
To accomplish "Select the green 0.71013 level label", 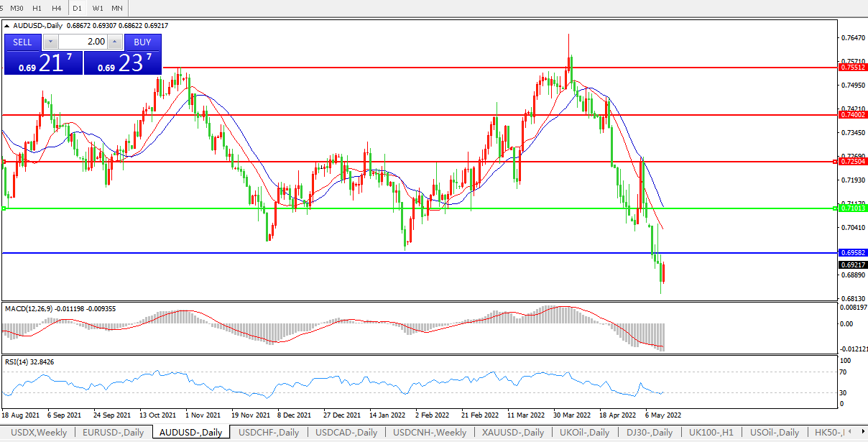I will pyautogui.click(x=852, y=208).
